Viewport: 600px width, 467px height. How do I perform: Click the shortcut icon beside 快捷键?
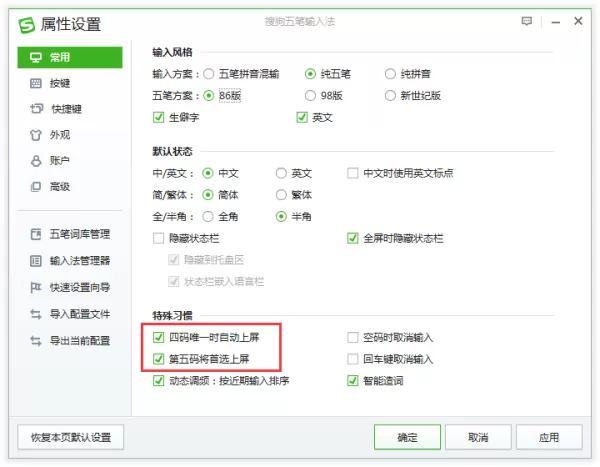[36, 109]
